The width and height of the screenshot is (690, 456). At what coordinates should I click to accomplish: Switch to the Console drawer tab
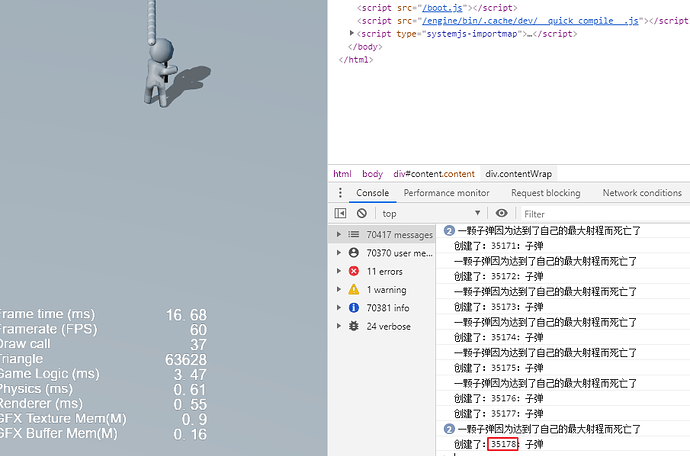click(x=372, y=193)
